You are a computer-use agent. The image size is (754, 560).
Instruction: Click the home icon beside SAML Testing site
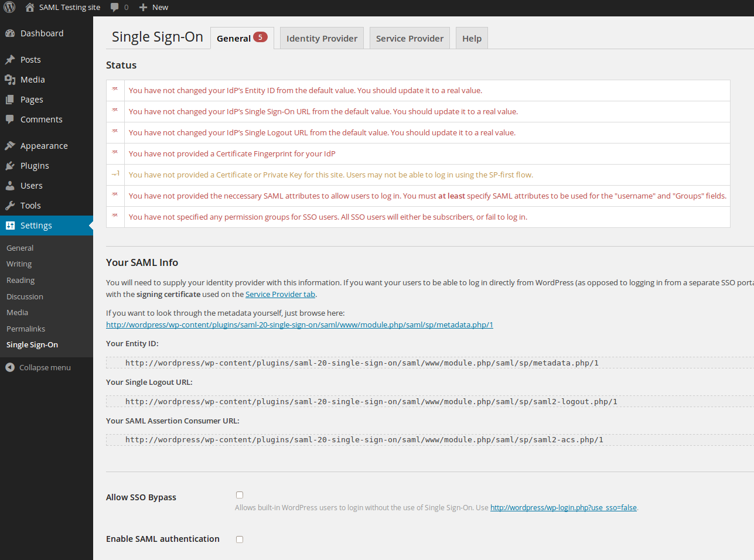point(30,7)
